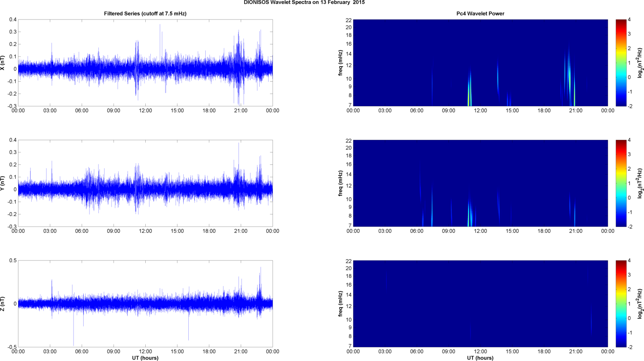Click the Y-component filtered time series plot

(145, 183)
